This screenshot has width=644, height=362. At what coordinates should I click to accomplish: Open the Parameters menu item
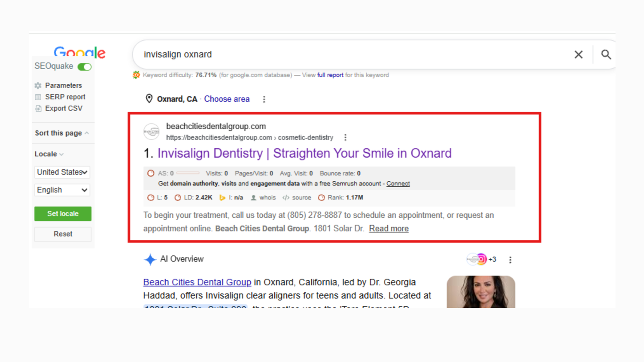(x=64, y=85)
